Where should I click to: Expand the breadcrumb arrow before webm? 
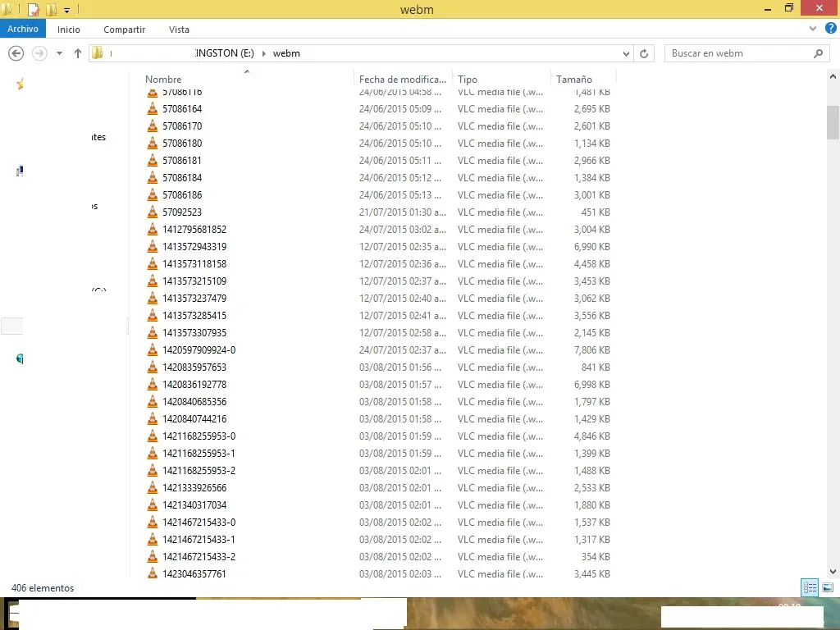[x=263, y=53]
